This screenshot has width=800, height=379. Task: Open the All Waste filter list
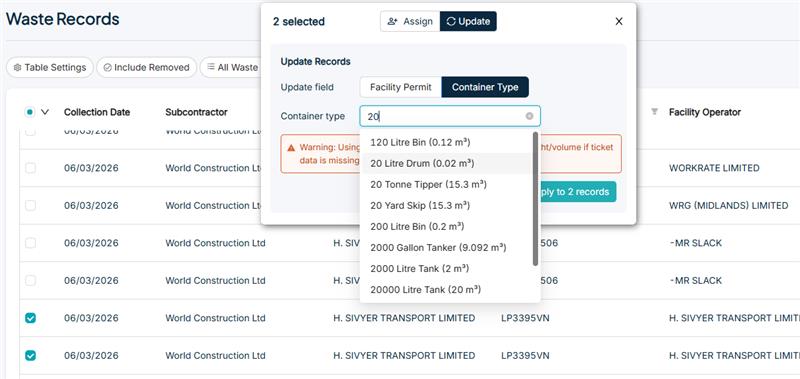pos(232,67)
